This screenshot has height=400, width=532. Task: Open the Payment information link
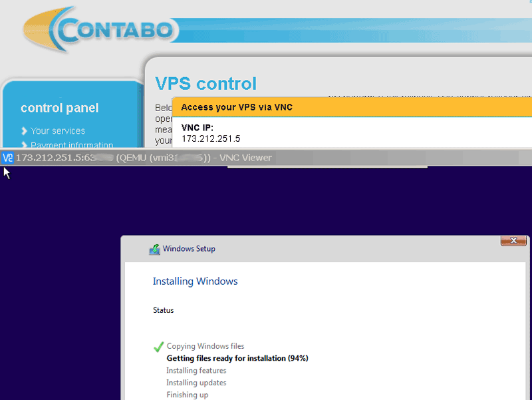point(72,145)
